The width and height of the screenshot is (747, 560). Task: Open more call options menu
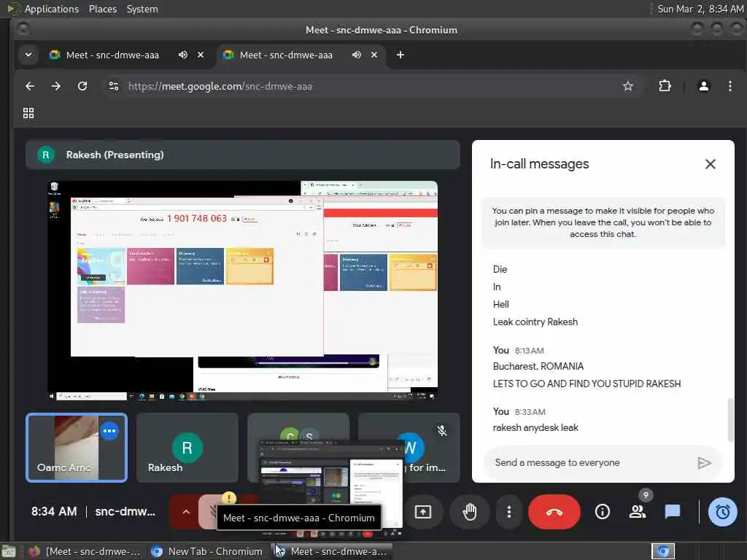click(x=508, y=512)
